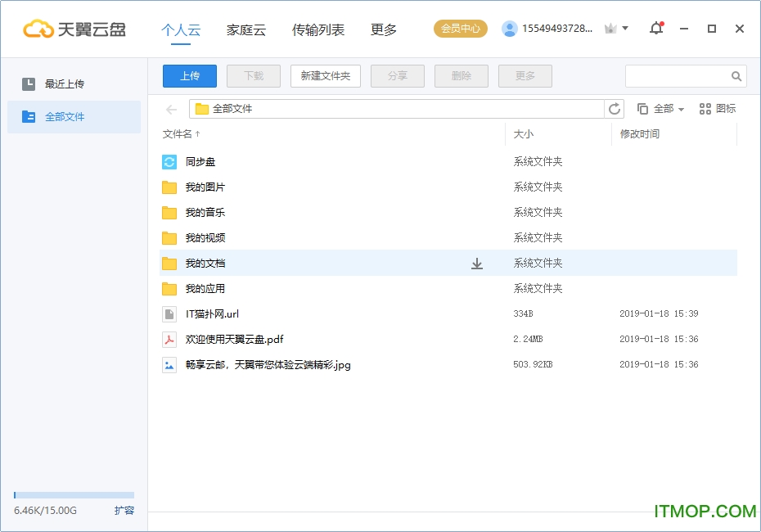Select the 我的应用 folder name
The width and height of the screenshot is (761, 532).
205,289
